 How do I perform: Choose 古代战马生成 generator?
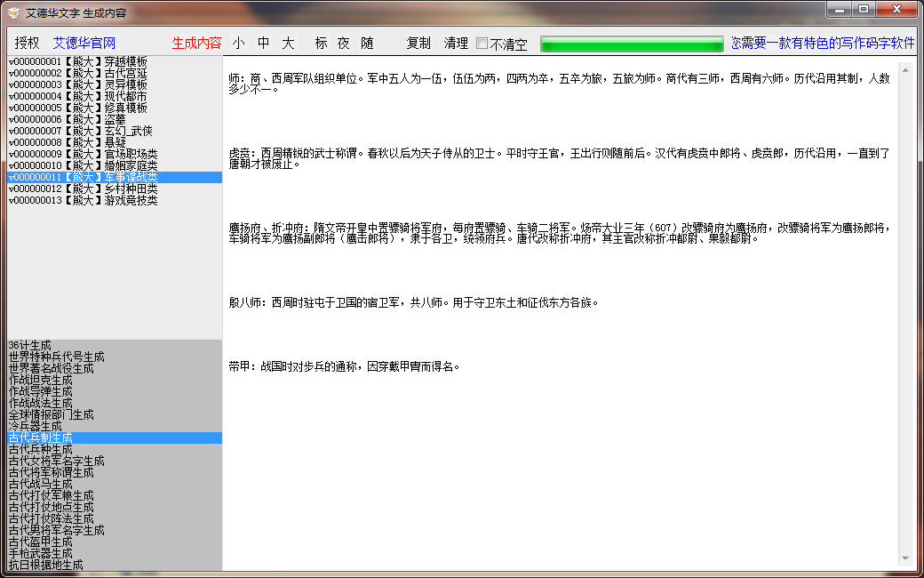[x=115, y=485]
